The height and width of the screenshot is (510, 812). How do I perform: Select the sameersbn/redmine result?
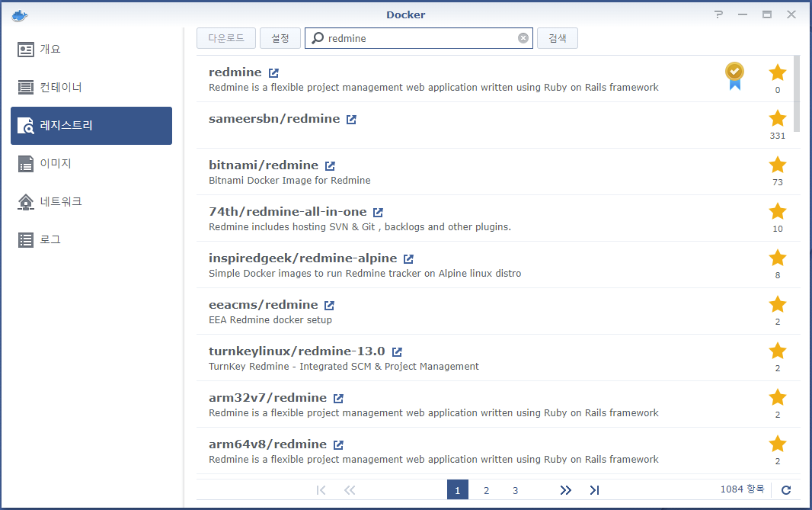point(494,126)
